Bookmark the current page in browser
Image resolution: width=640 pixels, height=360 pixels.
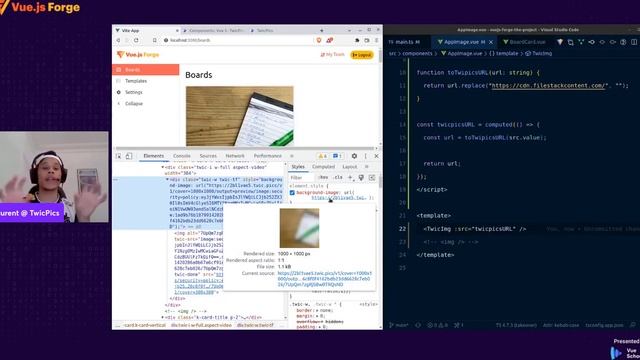click(x=155, y=40)
